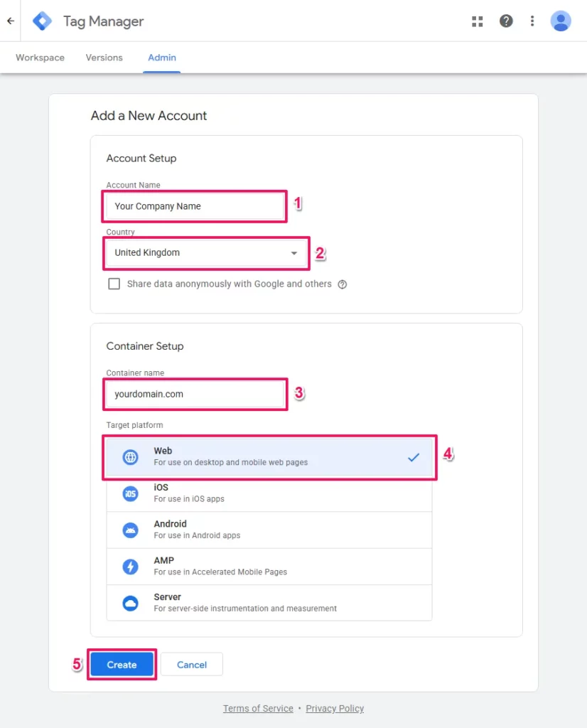Open the three-dot overflow menu
Image resolution: width=587 pixels, height=728 pixels.
pos(532,21)
